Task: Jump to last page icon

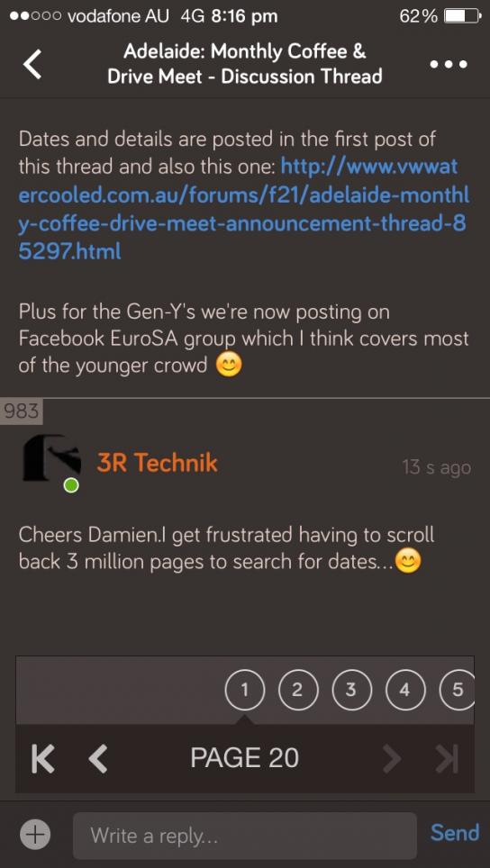Action: [448, 758]
